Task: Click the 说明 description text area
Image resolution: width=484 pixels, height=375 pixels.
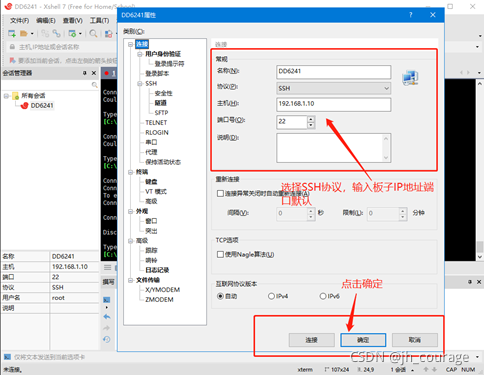Action: (334, 148)
